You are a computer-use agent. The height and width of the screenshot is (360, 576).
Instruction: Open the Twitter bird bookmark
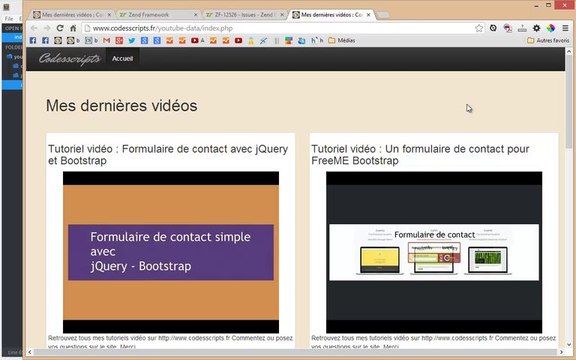coord(132,40)
